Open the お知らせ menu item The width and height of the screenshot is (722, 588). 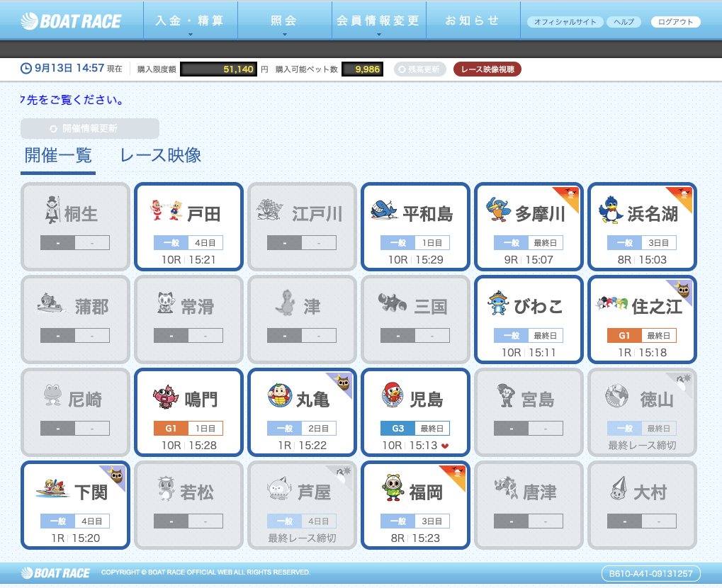point(472,21)
